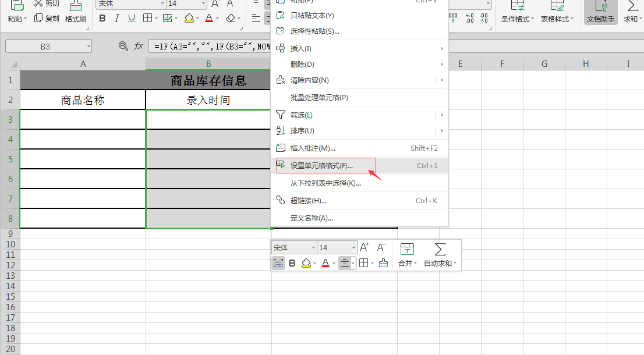Choose Paste Text Only (只粘贴文本) in context menu
Screen dimensions: 644x355
(x=359, y=16)
